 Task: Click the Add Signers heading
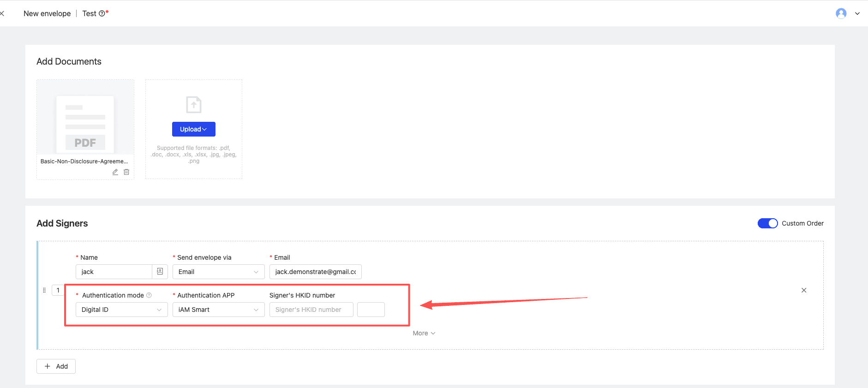[62, 223]
